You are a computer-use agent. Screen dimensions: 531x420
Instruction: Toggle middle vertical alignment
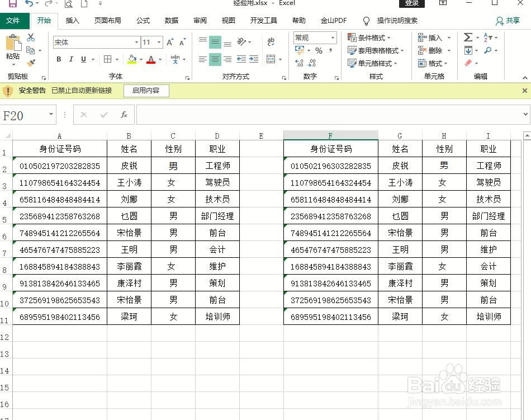coord(215,42)
